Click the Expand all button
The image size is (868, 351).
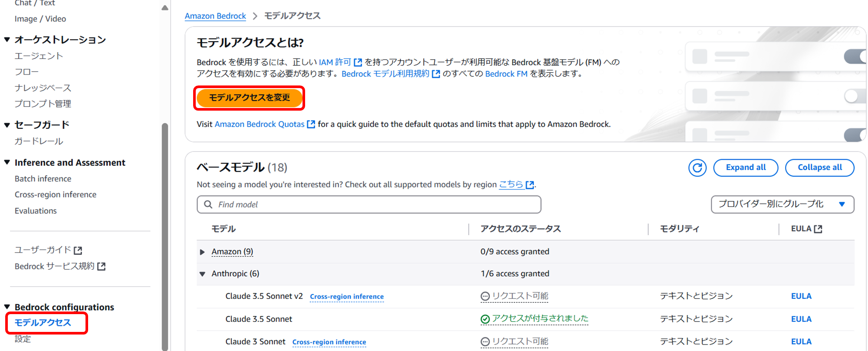(746, 167)
